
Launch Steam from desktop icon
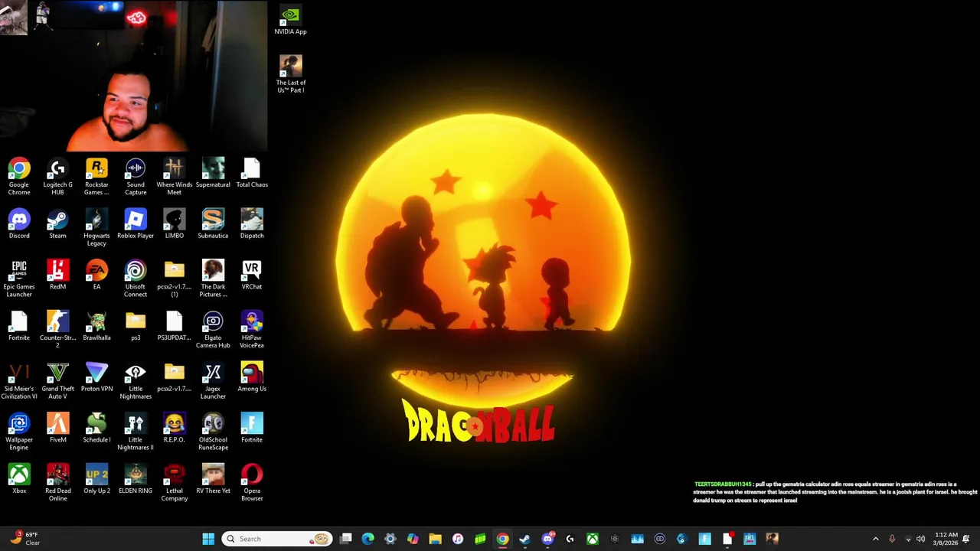tap(57, 224)
